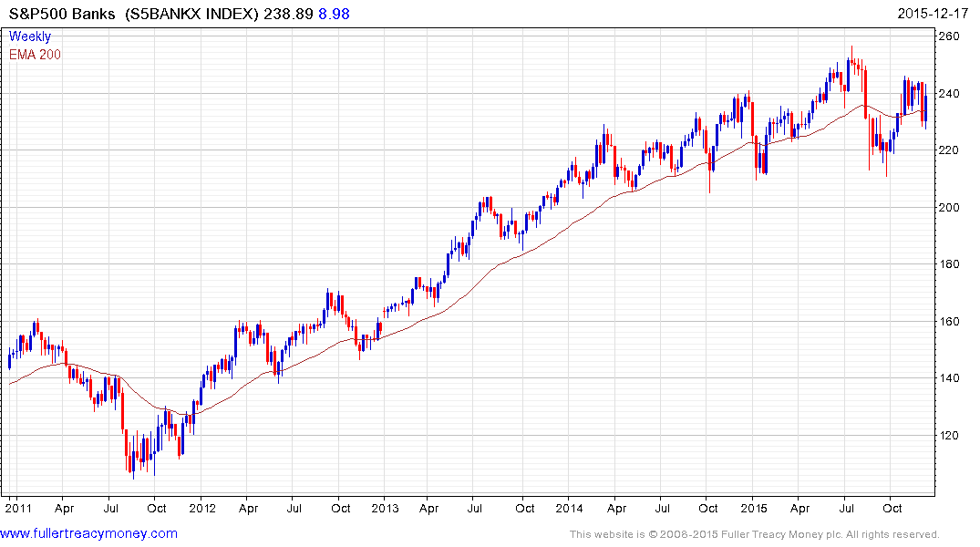
Task: Click the Weekly interval label
Action: pyautogui.click(x=30, y=36)
